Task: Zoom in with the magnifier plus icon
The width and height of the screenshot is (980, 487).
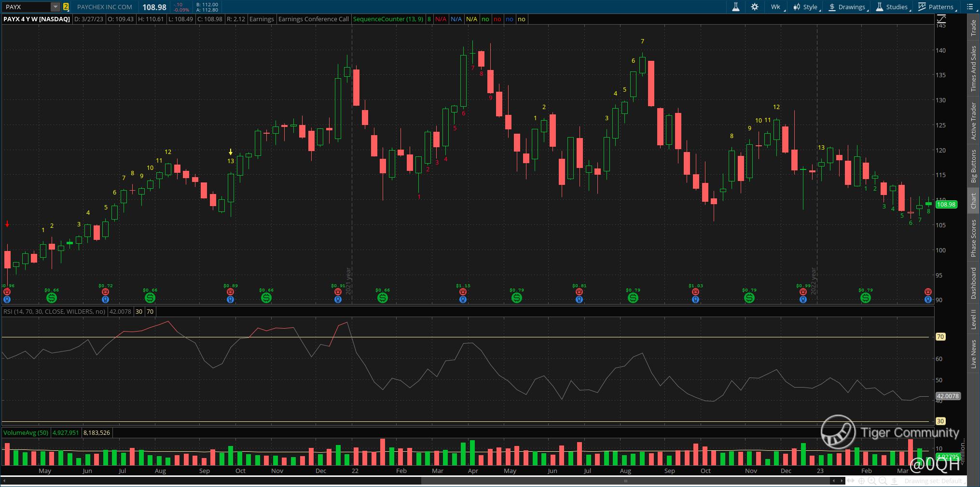Action: pos(872,481)
